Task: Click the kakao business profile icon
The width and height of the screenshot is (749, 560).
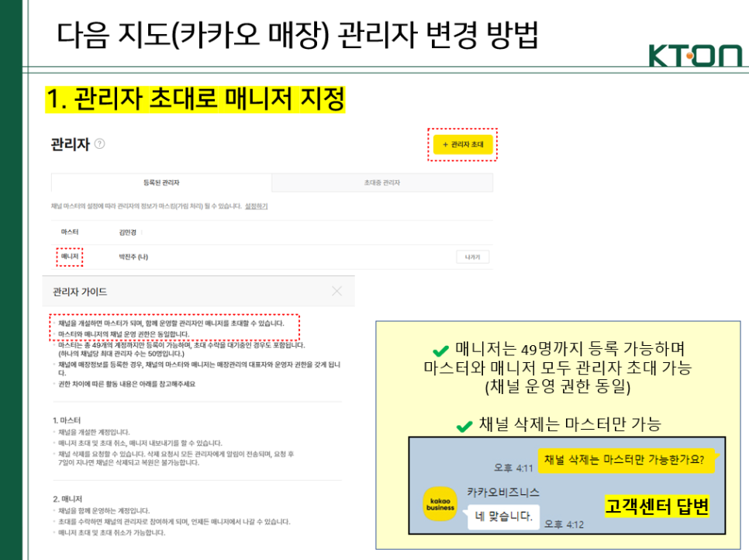Action: (x=440, y=504)
